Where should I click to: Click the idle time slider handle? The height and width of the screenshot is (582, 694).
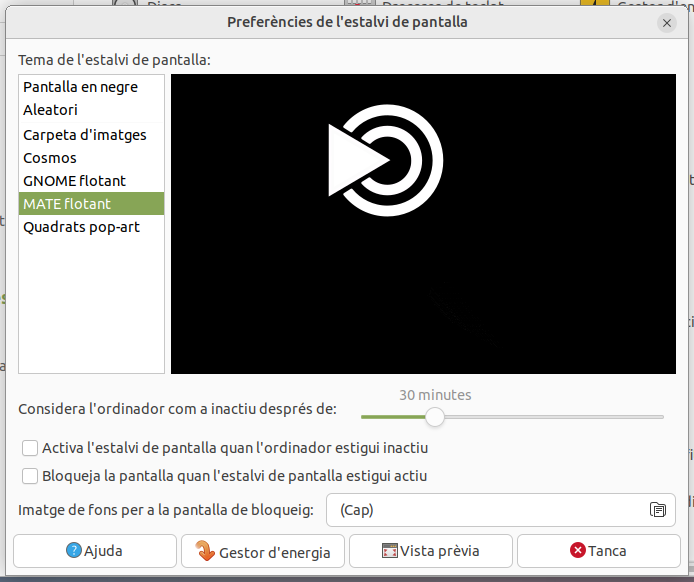tap(434, 416)
